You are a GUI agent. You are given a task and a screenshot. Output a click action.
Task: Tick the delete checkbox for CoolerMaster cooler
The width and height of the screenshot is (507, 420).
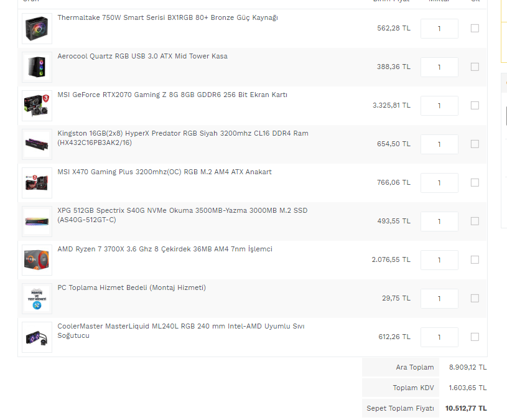click(475, 337)
